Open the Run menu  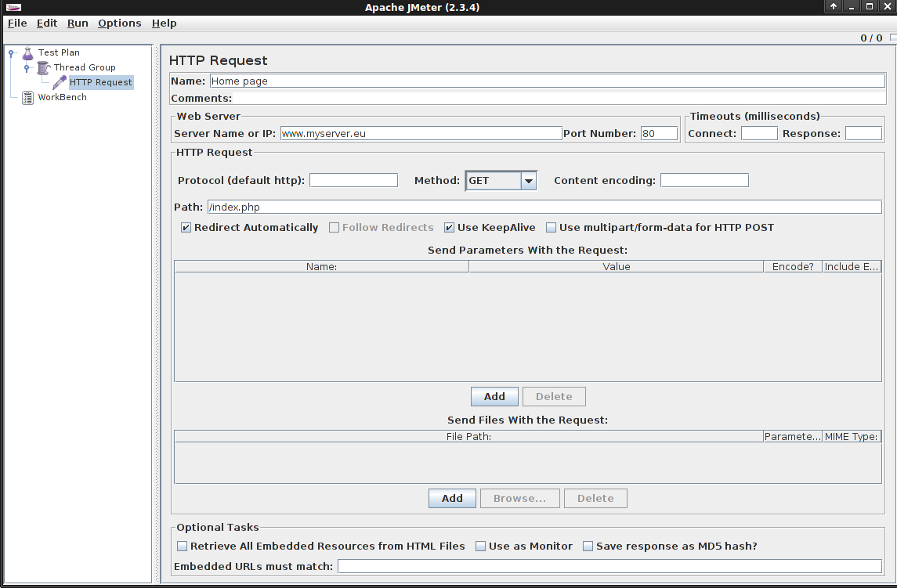tap(78, 23)
